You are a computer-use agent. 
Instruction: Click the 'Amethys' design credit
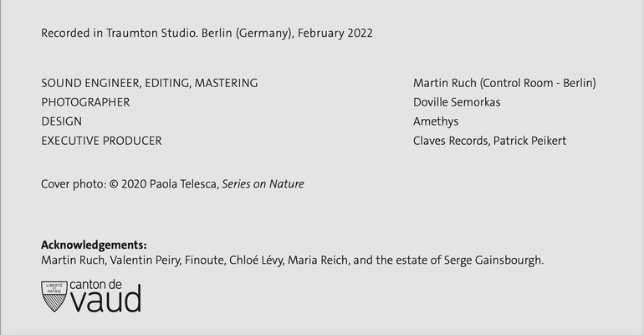(x=436, y=121)
